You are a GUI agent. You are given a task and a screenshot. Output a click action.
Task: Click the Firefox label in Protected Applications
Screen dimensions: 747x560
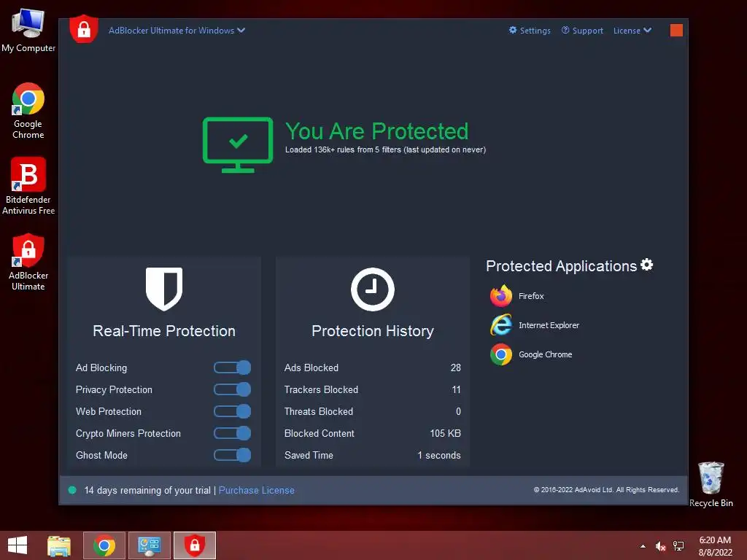pos(531,296)
